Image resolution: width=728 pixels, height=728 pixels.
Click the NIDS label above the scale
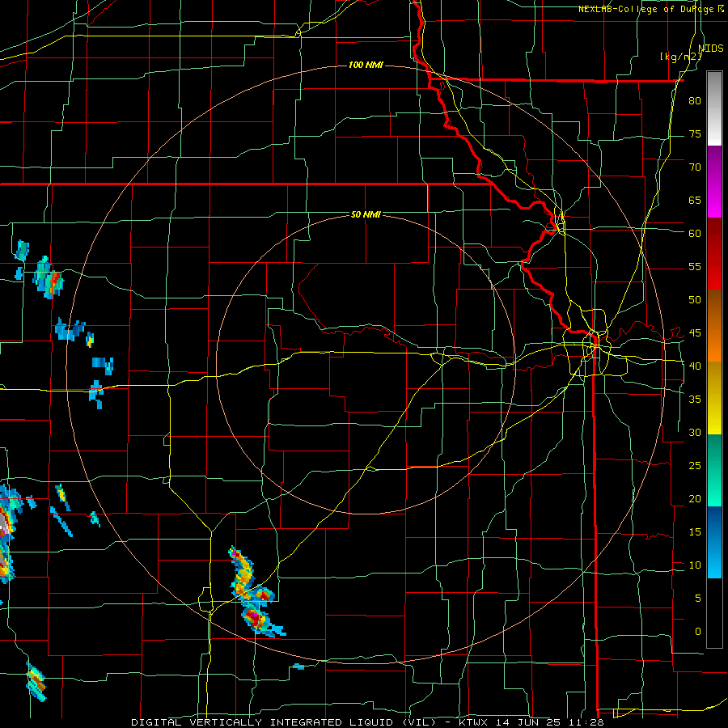710,48
